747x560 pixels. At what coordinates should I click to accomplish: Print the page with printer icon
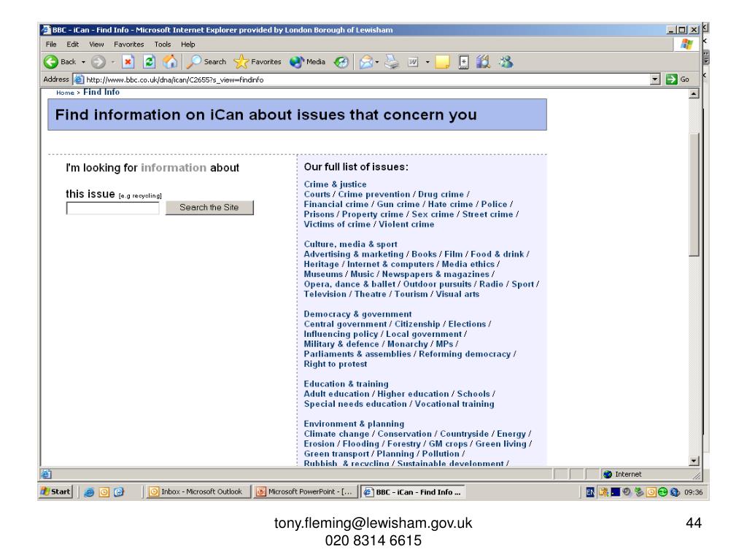pos(392,61)
